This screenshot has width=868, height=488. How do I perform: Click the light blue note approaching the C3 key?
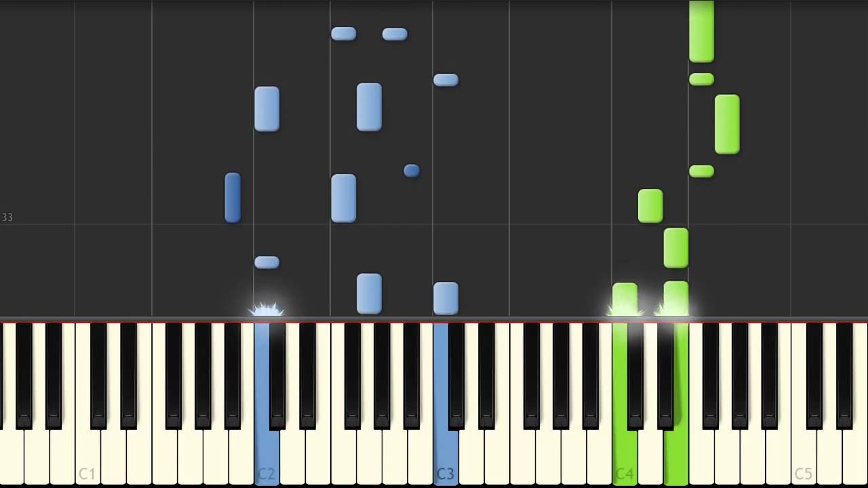point(446,298)
